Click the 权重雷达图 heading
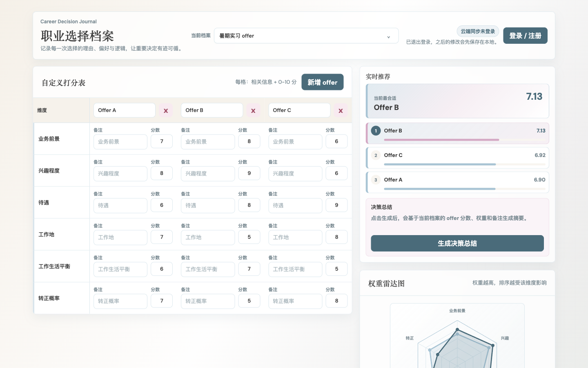588x368 pixels. click(386, 283)
